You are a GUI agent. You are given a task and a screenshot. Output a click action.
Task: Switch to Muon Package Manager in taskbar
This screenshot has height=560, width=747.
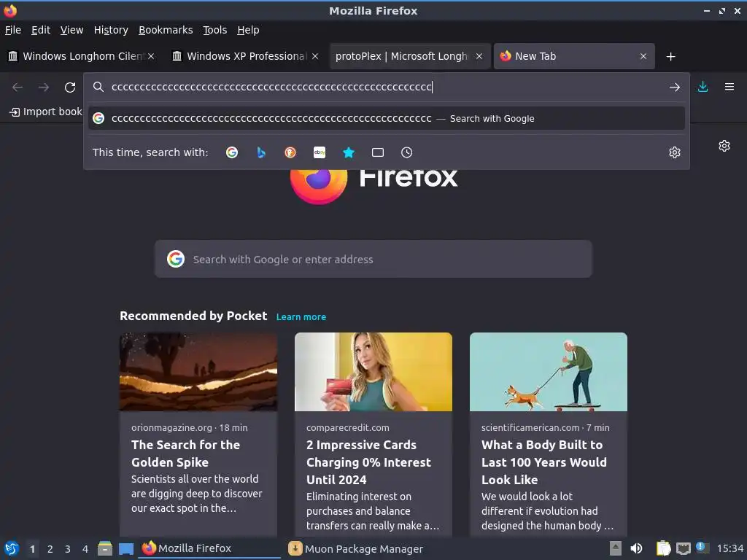(356, 548)
